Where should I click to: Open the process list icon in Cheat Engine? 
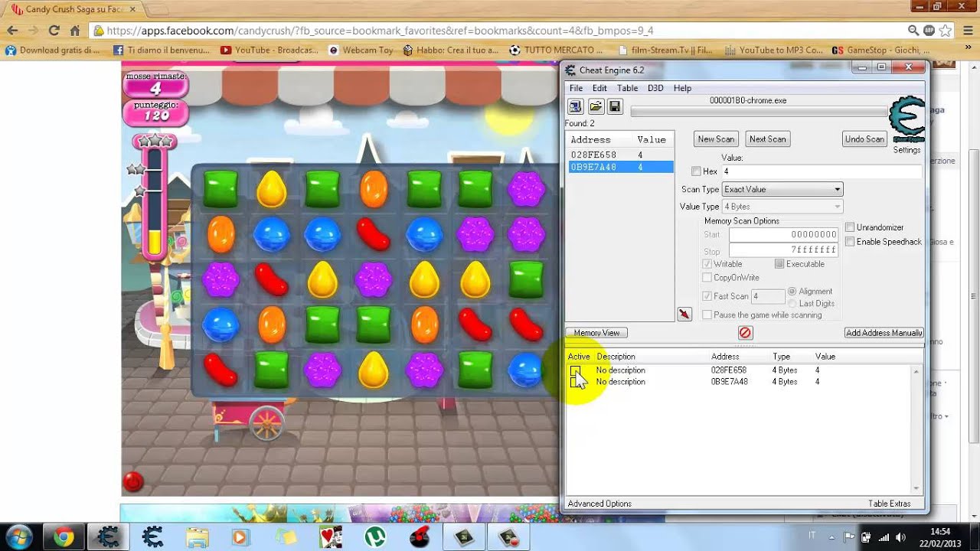(x=575, y=106)
